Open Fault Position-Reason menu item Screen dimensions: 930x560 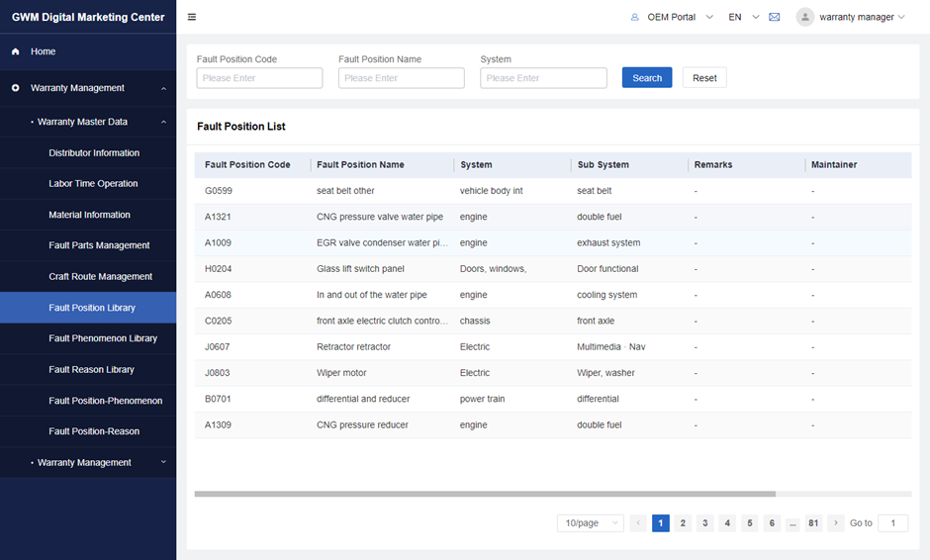tap(94, 431)
